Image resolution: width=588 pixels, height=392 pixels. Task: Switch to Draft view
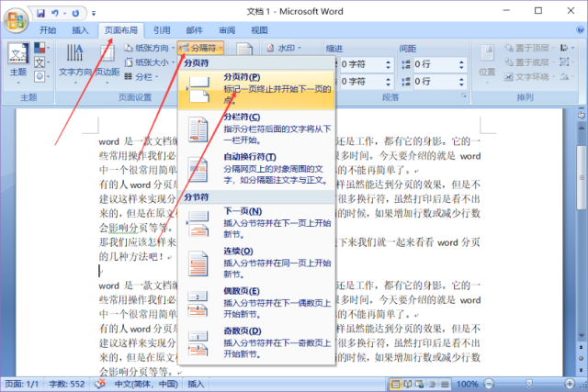point(445,385)
